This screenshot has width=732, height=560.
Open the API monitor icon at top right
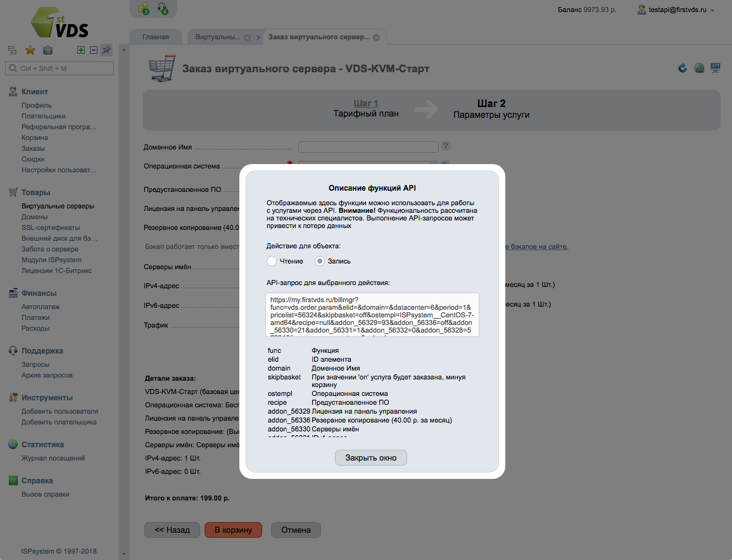716,68
